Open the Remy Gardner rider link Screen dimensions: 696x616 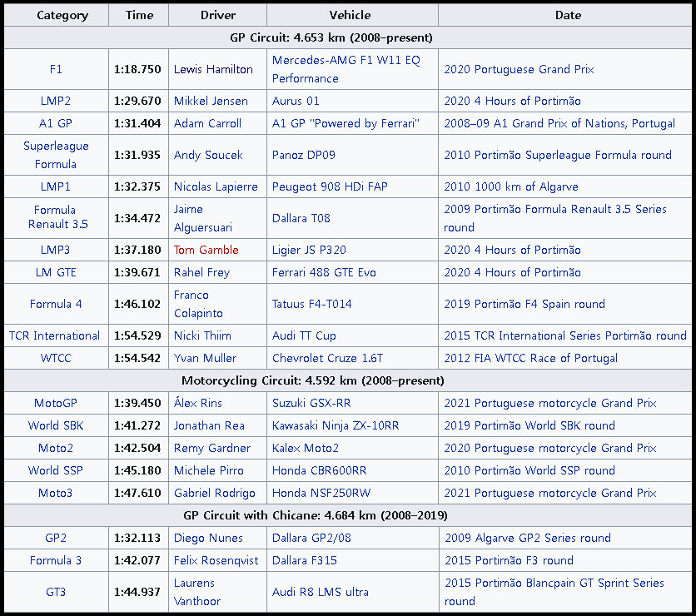pyautogui.click(x=211, y=448)
